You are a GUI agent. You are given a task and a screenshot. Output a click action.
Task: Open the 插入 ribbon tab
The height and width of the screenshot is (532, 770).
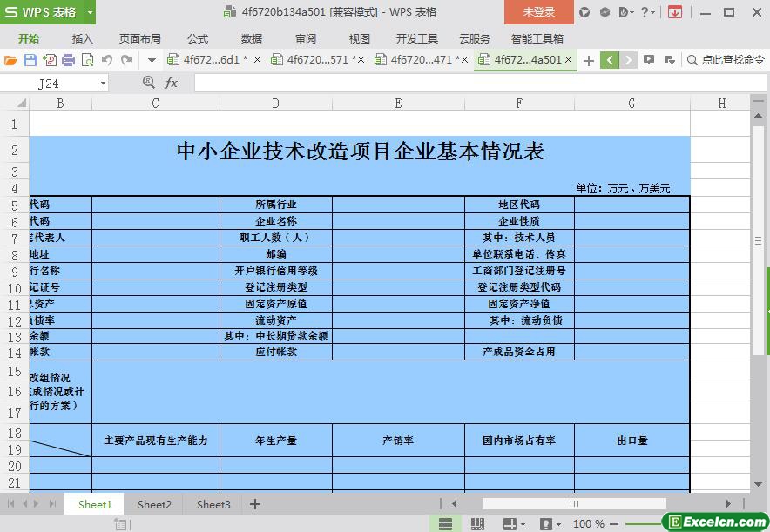pos(82,39)
